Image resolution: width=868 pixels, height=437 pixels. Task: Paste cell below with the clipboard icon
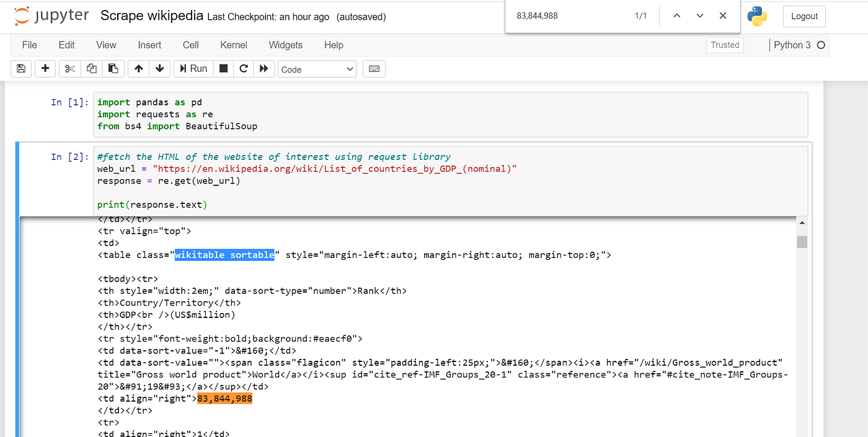pos(113,68)
